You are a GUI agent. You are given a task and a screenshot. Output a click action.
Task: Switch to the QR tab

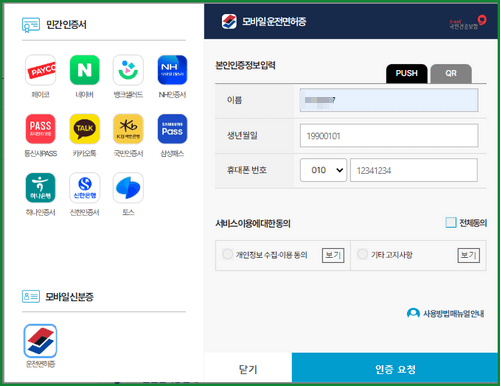[x=451, y=73]
